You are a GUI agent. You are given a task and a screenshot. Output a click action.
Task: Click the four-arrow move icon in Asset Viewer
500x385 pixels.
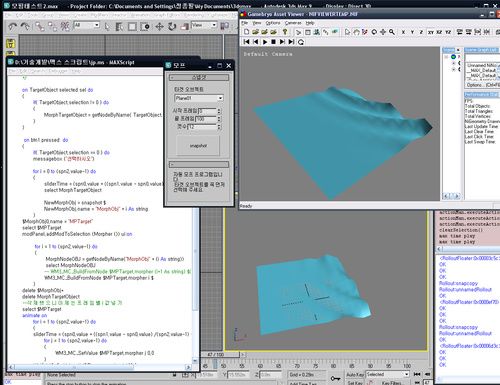coord(383,32)
